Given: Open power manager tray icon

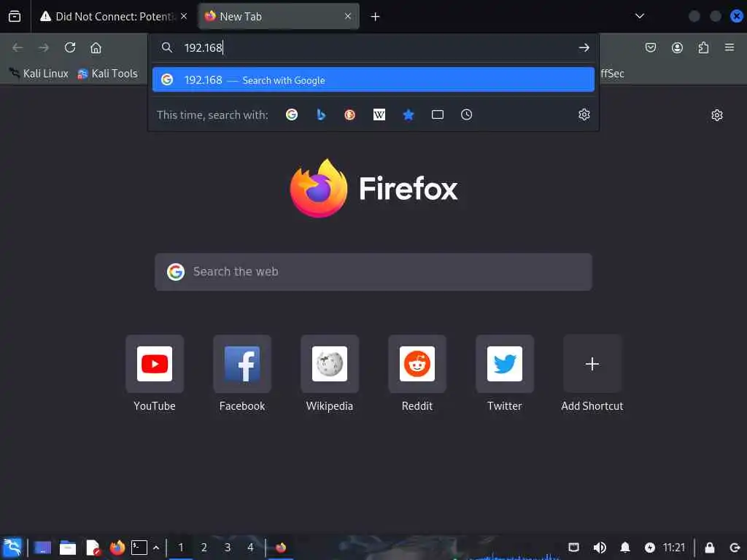Looking at the screenshot, I should point(650,548).
